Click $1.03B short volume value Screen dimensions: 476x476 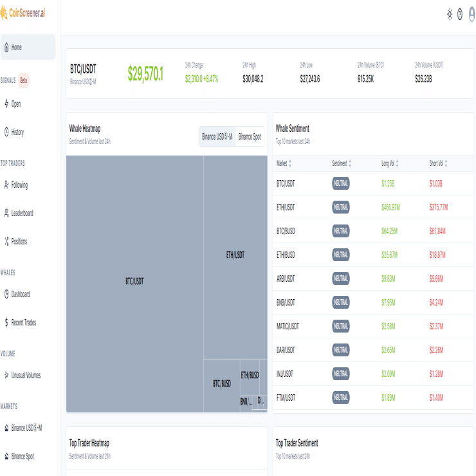[436, 183]
